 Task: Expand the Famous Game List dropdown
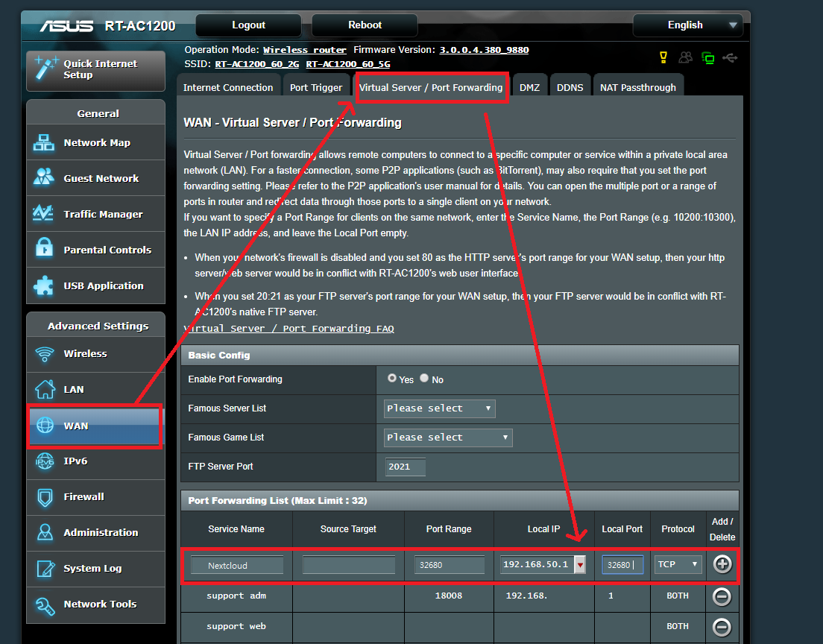click(448, 438)
